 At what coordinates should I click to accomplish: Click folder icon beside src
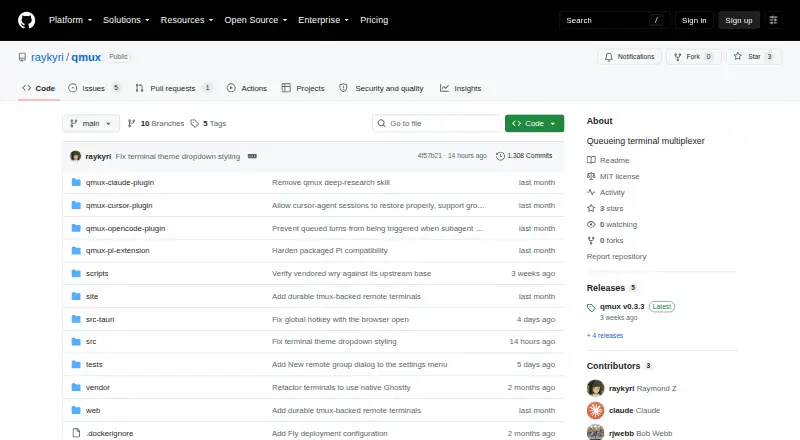76,341
